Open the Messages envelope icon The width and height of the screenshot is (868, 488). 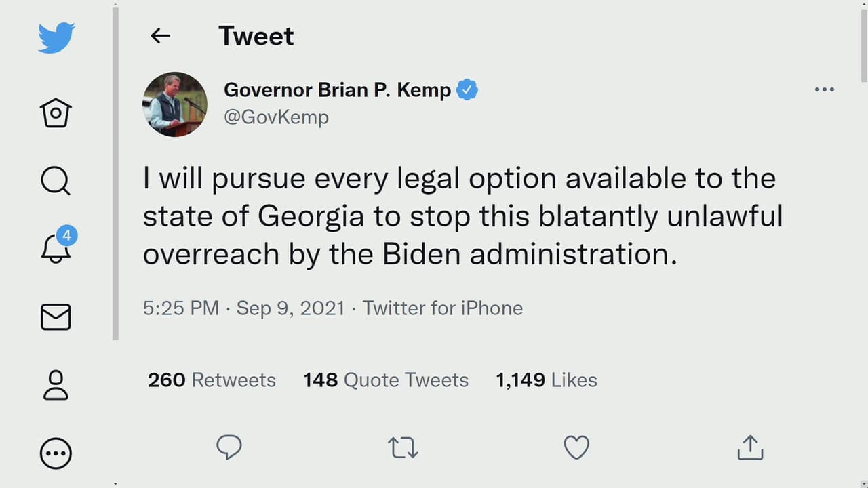click(56, 317)
